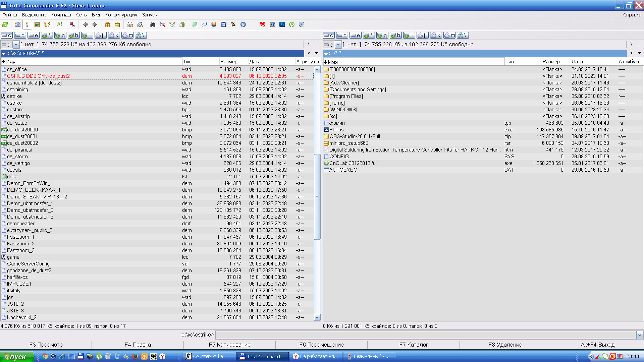This screenshot has height=362, width=644.
Task: Open the Команды menu
Action: [61, 15]
